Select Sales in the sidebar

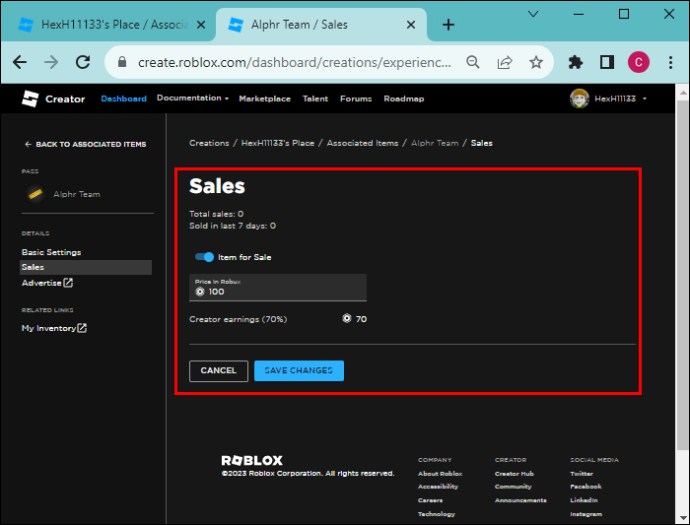(86, 267)
